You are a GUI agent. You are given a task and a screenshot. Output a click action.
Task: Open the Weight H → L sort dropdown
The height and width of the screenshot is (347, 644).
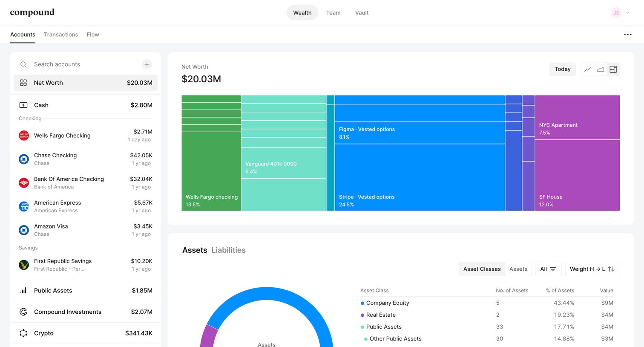pyautogui.click(x=592, y=269)
